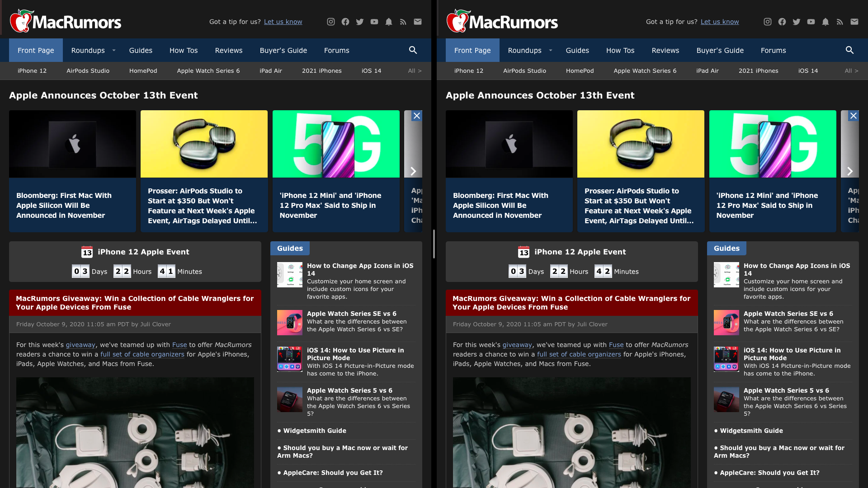The height and width of the screenshot is (488, 868).
Task: Open Mac now or Arm Macs guide, left
Action: click(x=343, y=451)
